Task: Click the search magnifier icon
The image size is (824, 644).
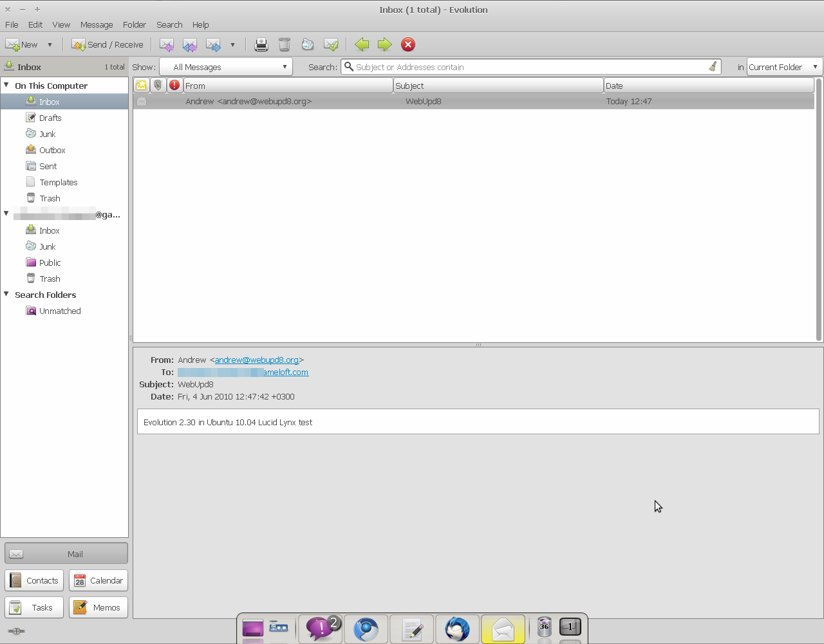Action: pos(348,66)
